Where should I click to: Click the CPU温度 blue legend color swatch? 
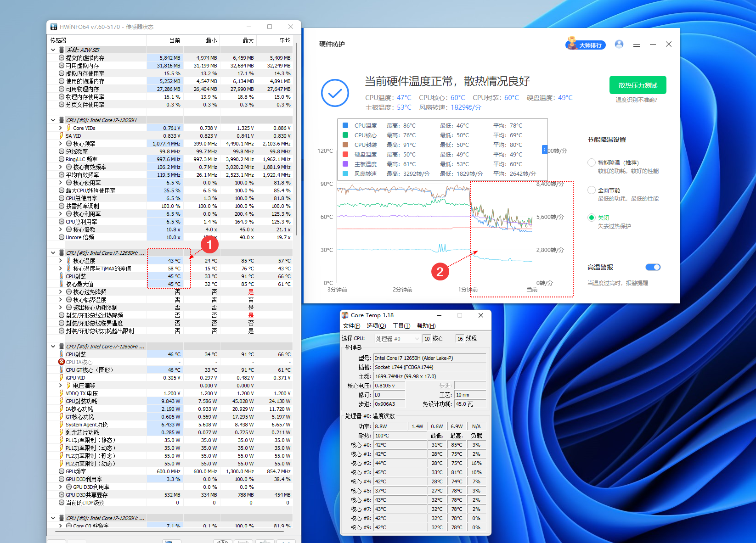(x=345, y=125)
